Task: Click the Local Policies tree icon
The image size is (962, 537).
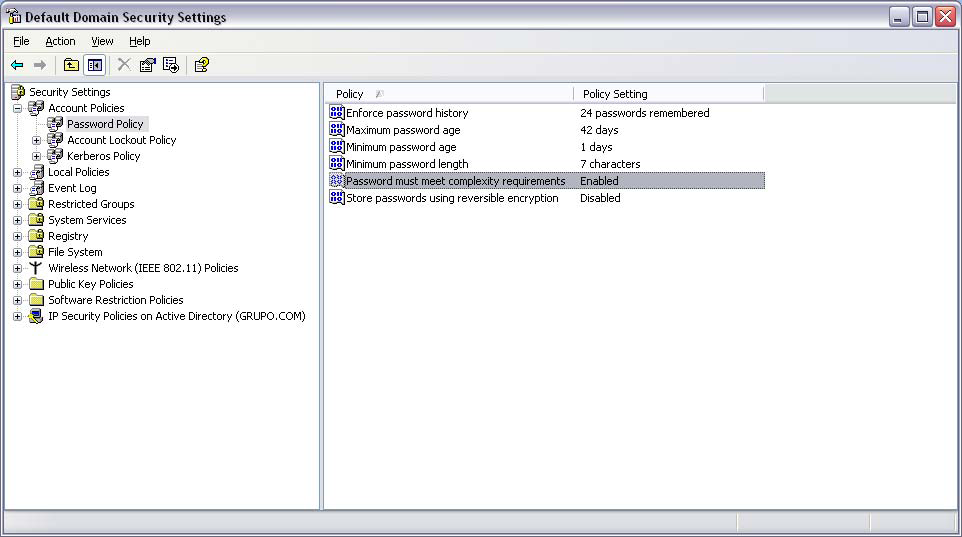Action: tap(36, 172)
